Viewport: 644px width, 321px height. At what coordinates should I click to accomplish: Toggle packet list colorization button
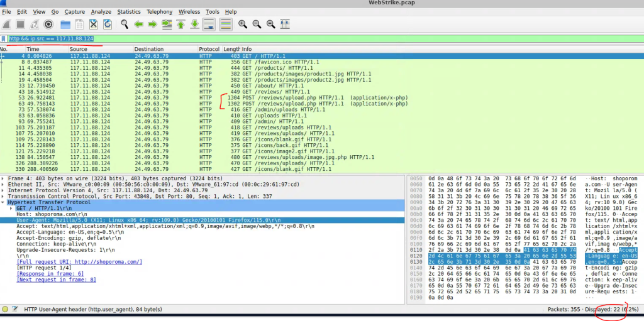point(225,24)
